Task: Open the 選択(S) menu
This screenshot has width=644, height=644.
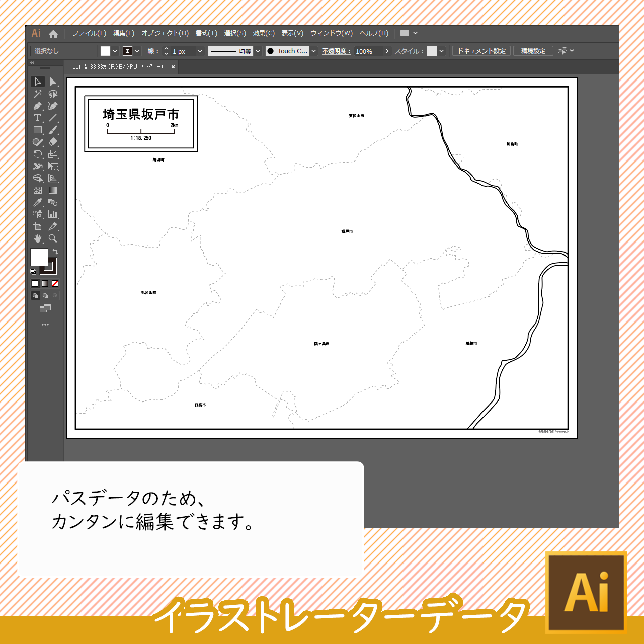Action: (235, 33)
